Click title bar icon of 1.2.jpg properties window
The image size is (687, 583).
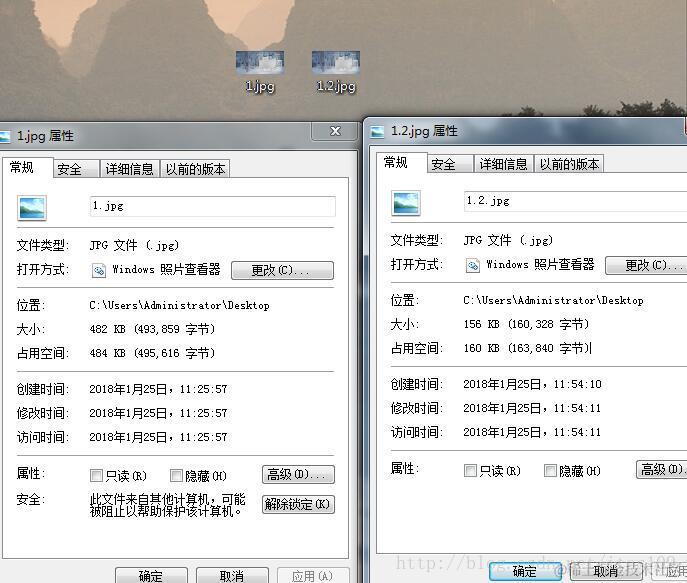tap(377, 131)
